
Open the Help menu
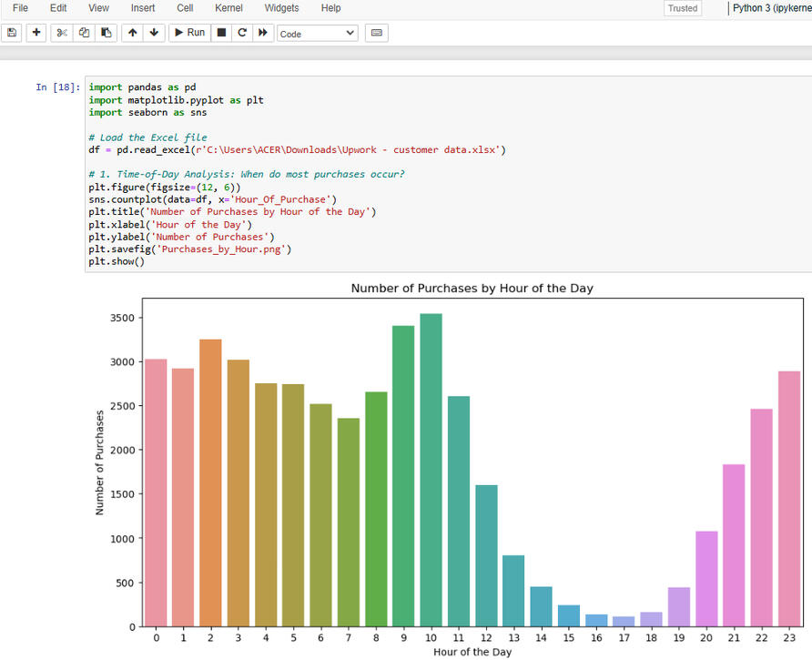[331, 8]
